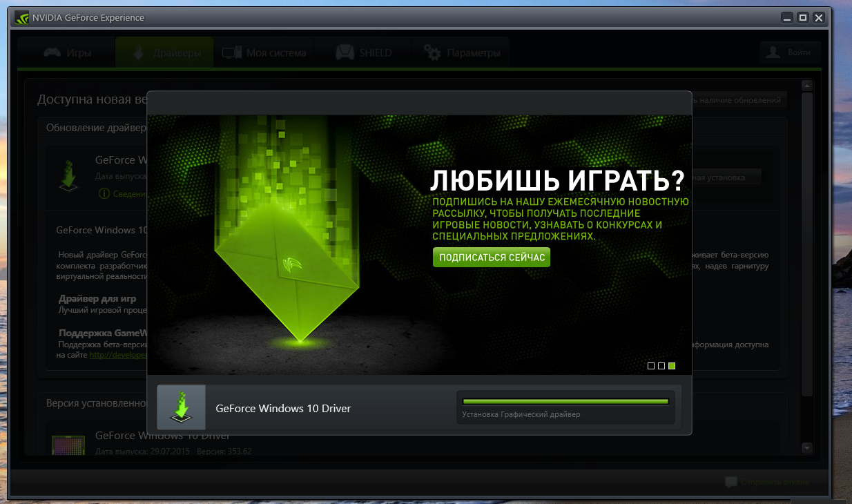This screenshot has width=852, height=504.
Task: Select the first slide indicator square
Action: point(651,366)
